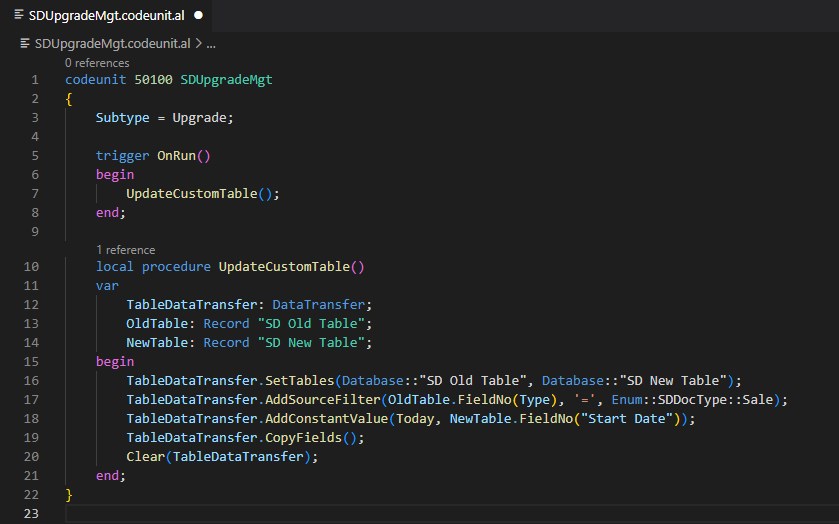This screenshot has height=524, width=839.
Task: Click the breadcrumb file icon
Action: pos(25,44)
